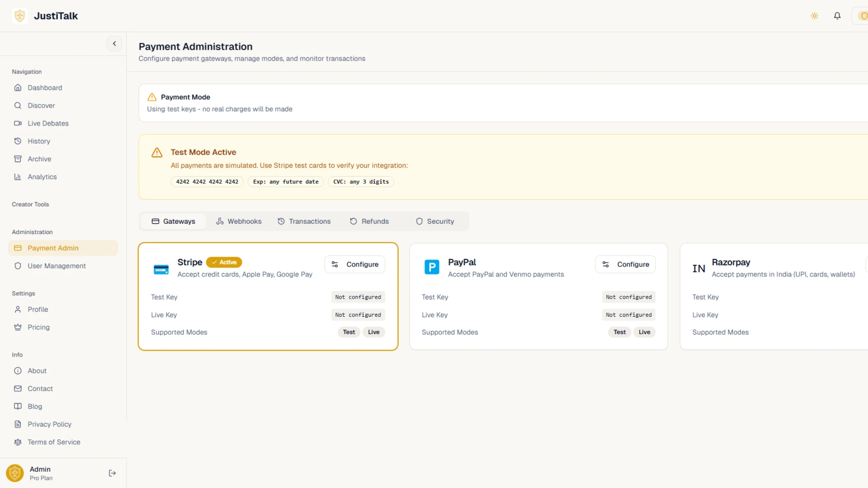
Task: Click the Test Mode Active warning icon
Action: tap(157, 153)
